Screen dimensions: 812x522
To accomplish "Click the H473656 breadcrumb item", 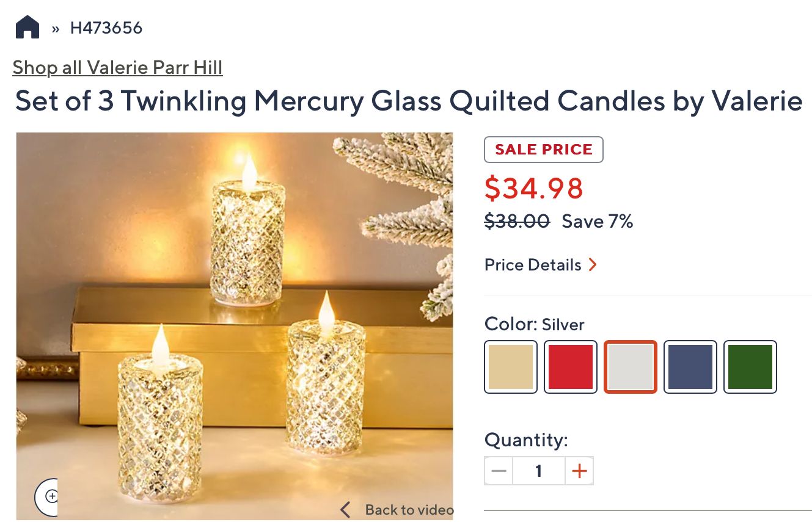I will [x=106, y=28].
